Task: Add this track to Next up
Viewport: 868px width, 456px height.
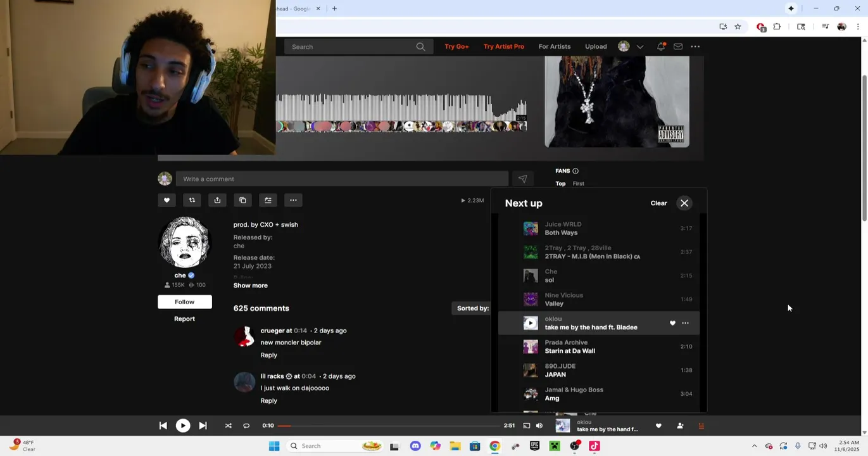Action: coord(268,200)
